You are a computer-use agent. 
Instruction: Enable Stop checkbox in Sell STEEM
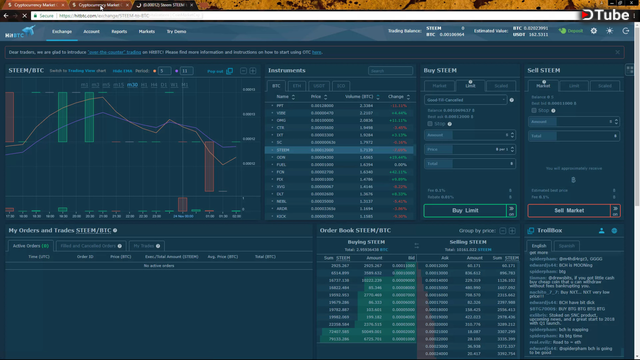(x=534, y=110)
